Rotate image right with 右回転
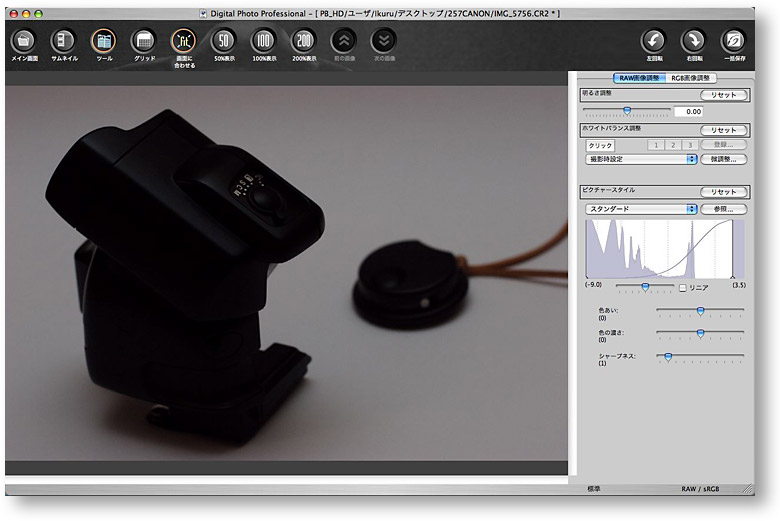The height and width of the screenshot is (521, 780). (x=692, y=41)
